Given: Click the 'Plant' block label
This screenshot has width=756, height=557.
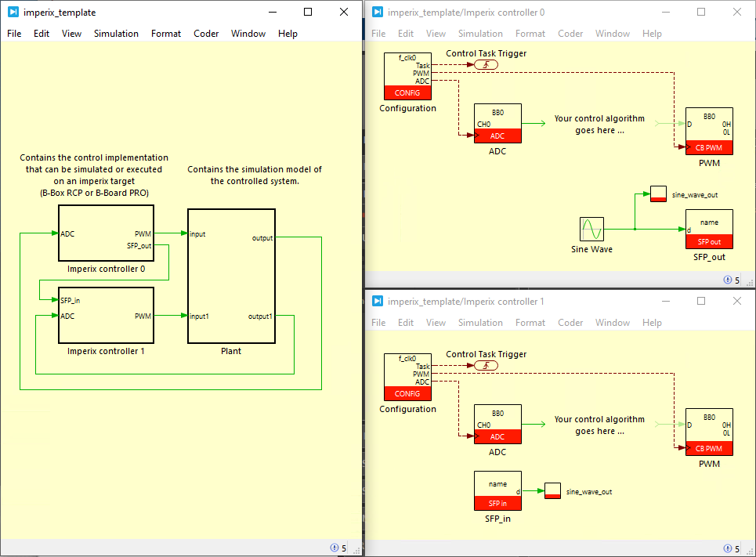Looking at the screenshot, I should (231, 351).
